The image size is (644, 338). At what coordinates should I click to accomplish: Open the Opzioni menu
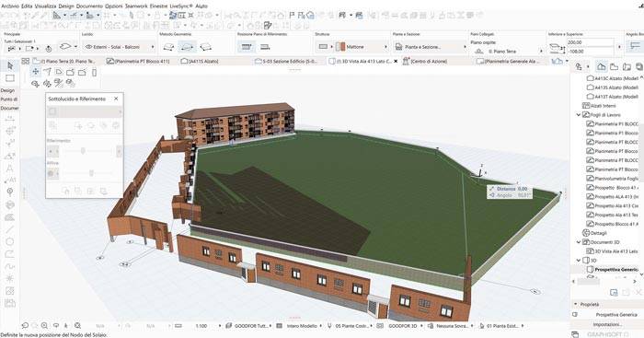pyautogui.click(x=114, y=6)
